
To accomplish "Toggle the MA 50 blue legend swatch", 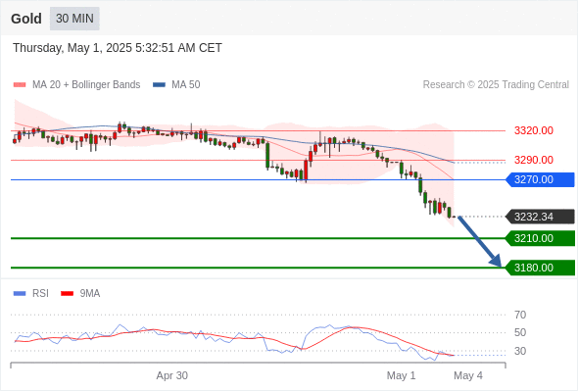I will click(159, 85).
